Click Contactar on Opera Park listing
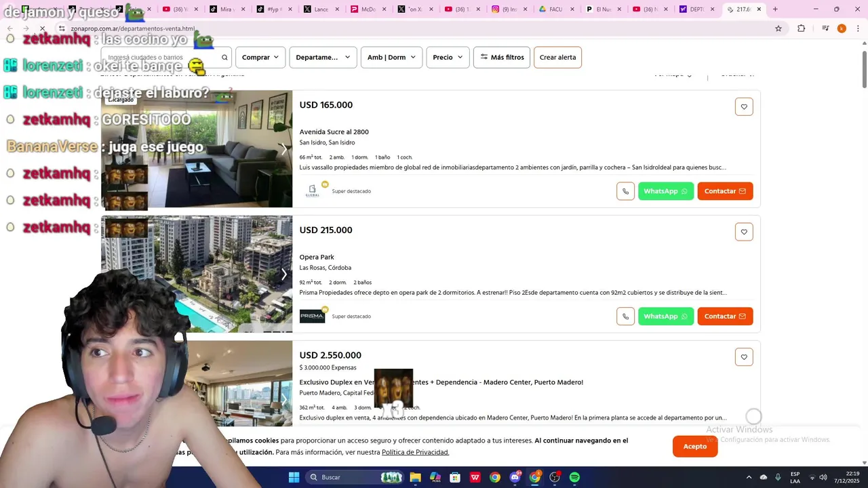This screenshot has width=868, height=488. click(725, 317)
